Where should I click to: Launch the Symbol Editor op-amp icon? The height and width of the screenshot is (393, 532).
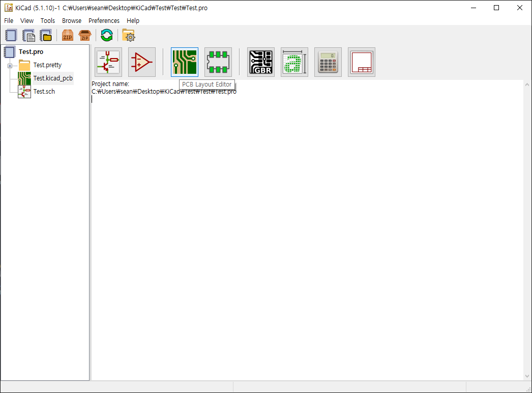142,62
